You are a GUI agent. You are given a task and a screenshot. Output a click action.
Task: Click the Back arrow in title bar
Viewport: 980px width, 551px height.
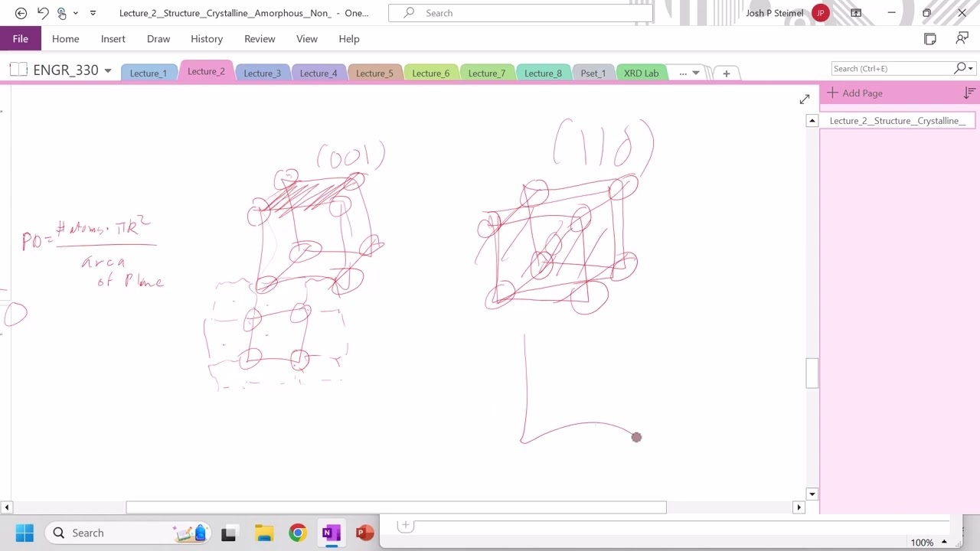(x=21, y=13)
